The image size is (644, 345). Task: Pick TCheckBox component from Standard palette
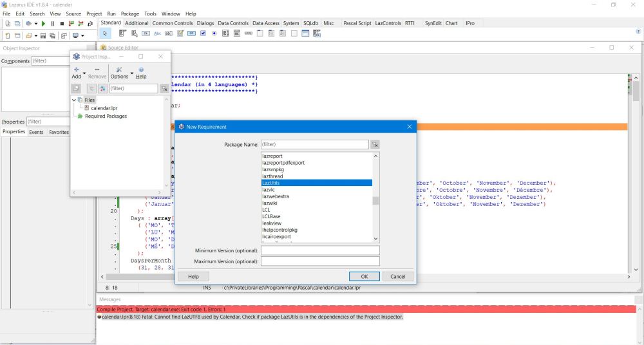203,33
